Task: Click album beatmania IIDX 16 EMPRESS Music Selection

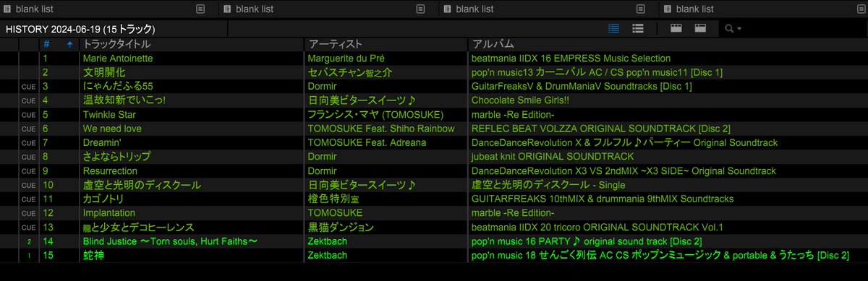Action: (571, 59)
